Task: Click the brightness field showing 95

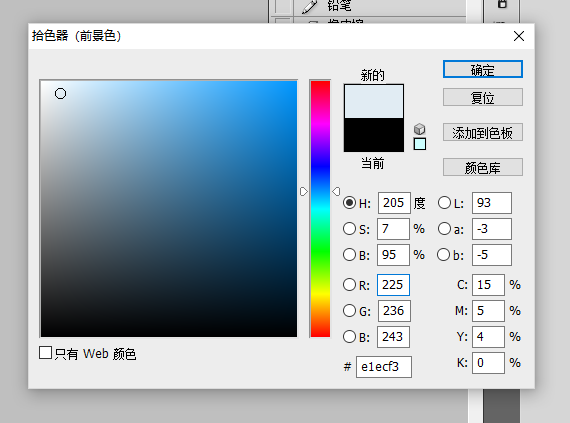Action: point(393,255)
